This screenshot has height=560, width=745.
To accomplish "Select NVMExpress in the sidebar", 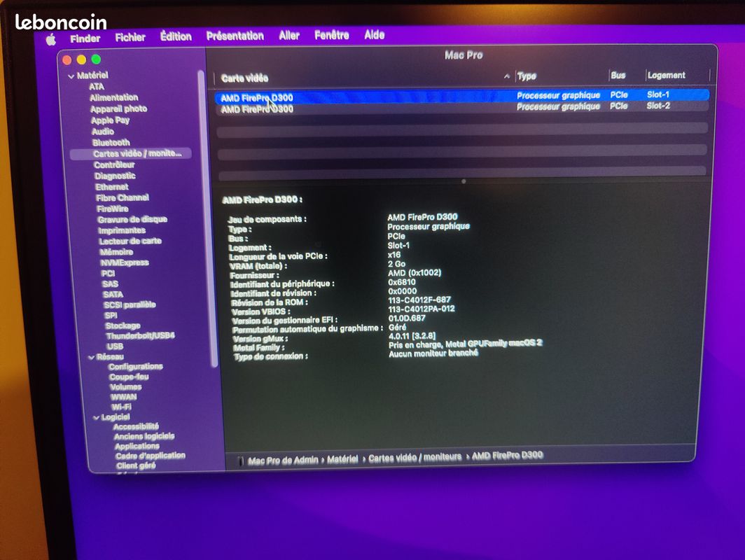I will tap(125, 262).
